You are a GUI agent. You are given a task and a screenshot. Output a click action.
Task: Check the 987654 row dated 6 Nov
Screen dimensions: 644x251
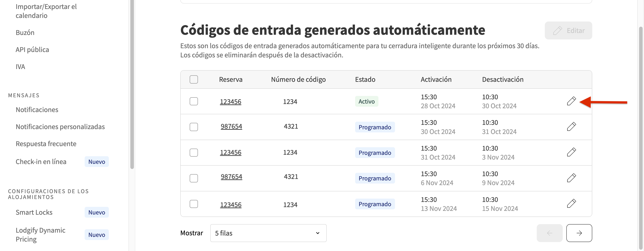tap(194, 178)
